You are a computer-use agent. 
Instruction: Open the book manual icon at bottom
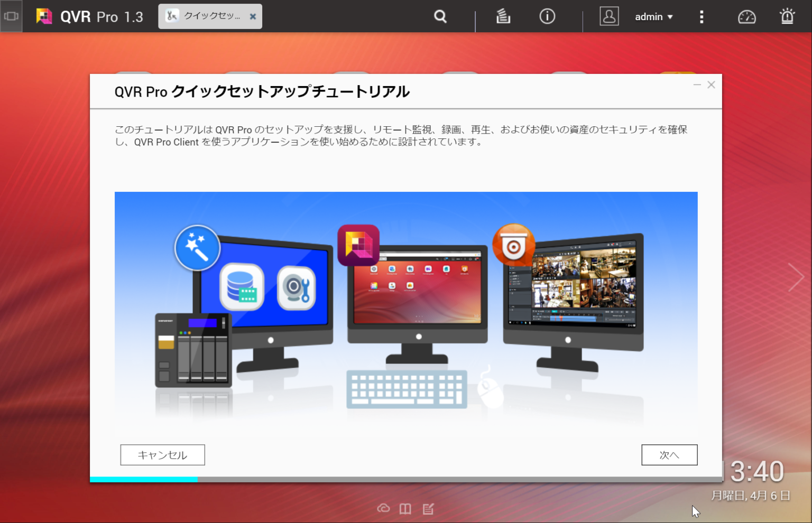point(405,509)
